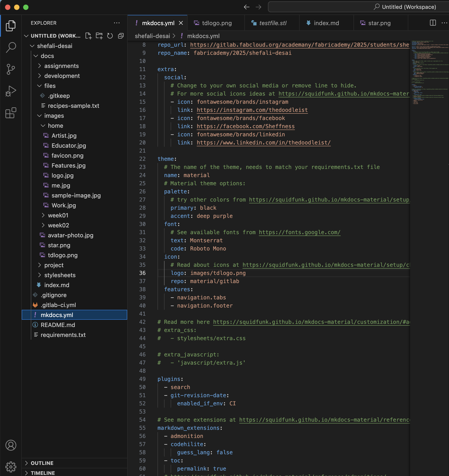Click Collapse Folders in Explorer icon
The image size is (449, 476).
click(121, 36)
